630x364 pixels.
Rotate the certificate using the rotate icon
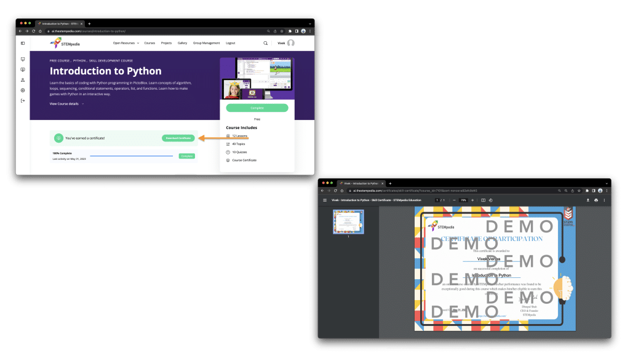(x=489, y=200)
